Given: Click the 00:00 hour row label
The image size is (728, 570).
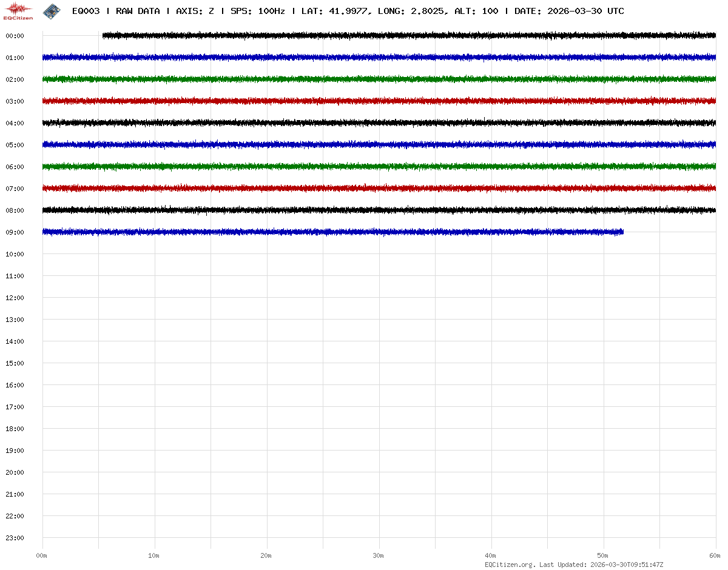Looking at the screenshot, I should click(15, 36).
